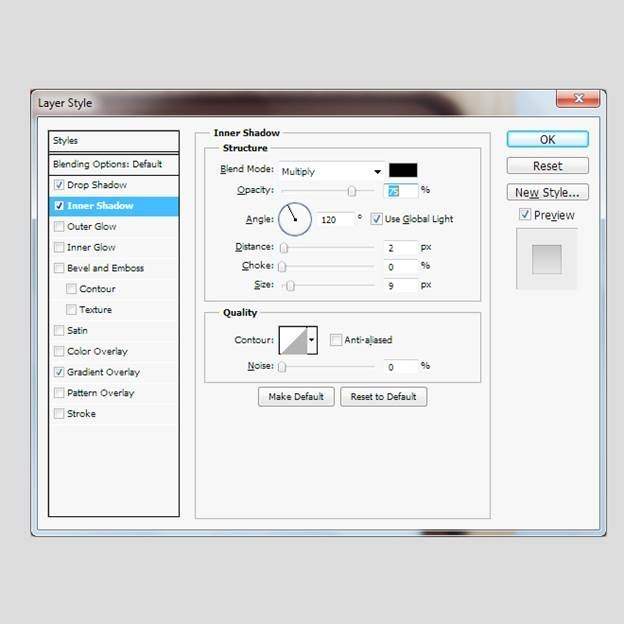Click the style preview thumbnail
This screenshot has height=624, width=624.
(x=546, y=259)
